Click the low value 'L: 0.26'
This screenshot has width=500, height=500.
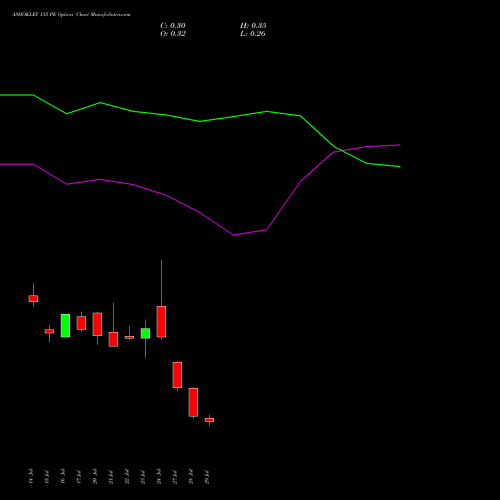click(x=253, y=34)
